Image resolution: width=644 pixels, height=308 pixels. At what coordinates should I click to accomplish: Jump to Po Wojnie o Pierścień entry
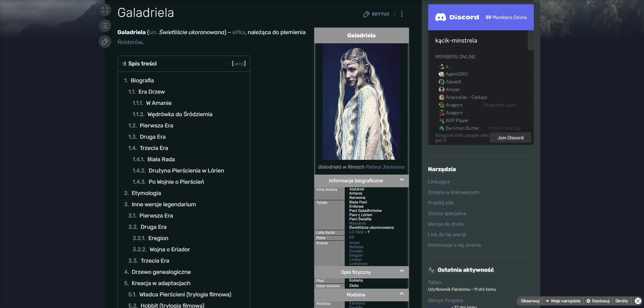click(x=176, y=182)
